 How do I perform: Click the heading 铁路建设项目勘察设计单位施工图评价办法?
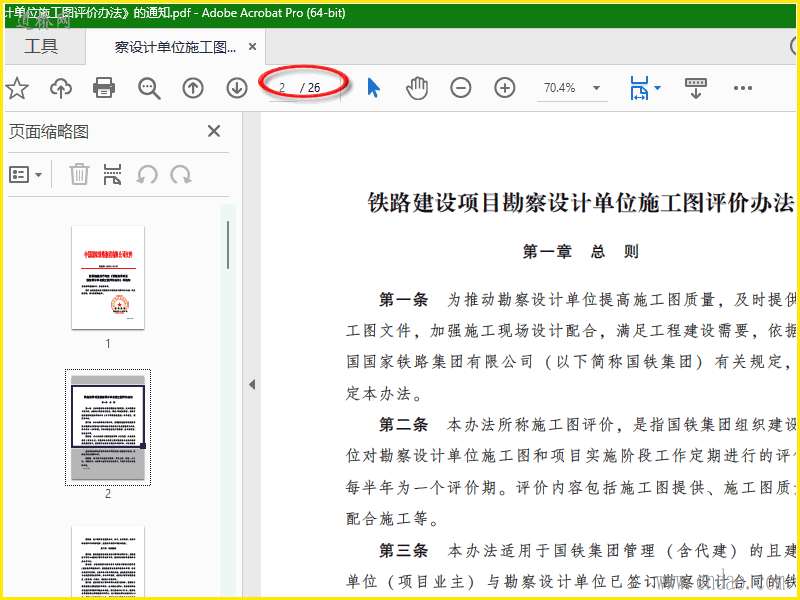(x=581, y=203)
